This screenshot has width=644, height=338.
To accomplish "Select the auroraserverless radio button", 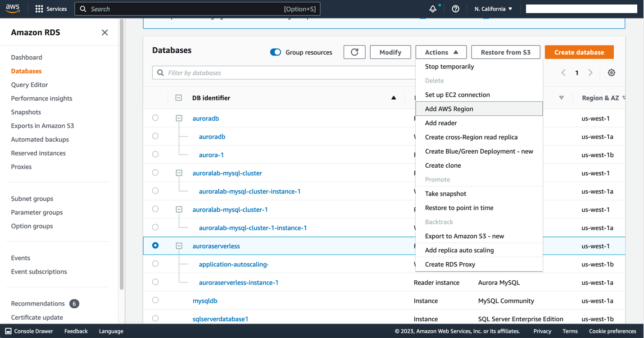I will [x=155, y=246].
